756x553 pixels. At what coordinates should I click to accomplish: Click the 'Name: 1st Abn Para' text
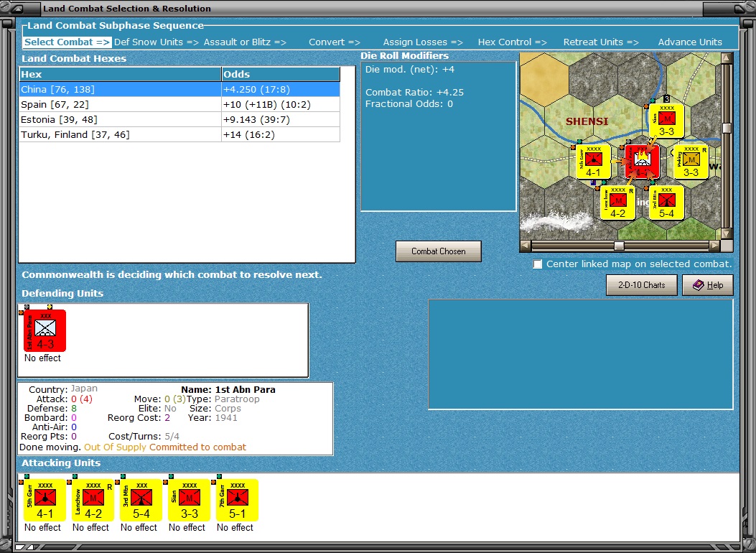228,389
